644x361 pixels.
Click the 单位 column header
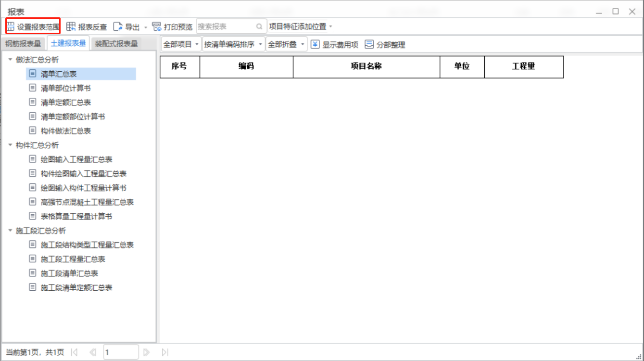(462, 67)
